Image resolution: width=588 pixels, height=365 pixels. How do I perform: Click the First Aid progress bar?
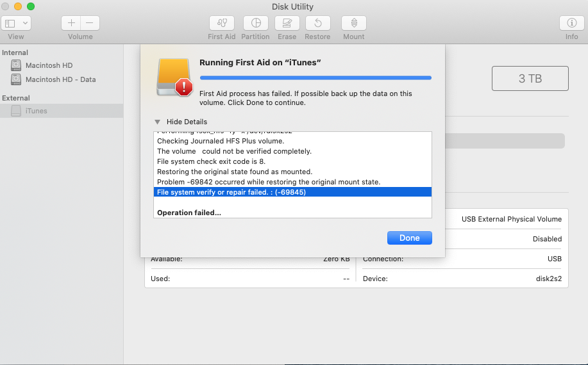coord(315,78)
